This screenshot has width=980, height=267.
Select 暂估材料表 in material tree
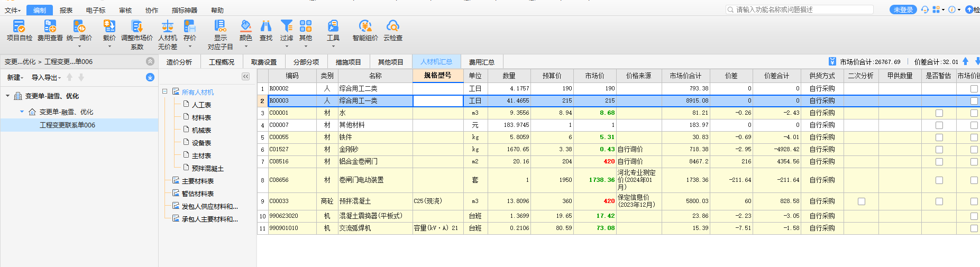click(x=197, y=194)
